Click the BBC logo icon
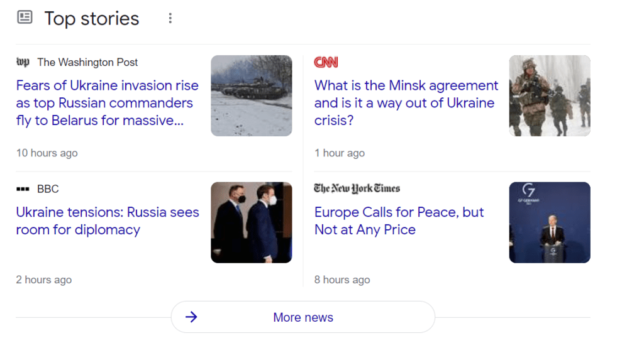The width and height of the screenshot is (644, 338). coord(23,189)
